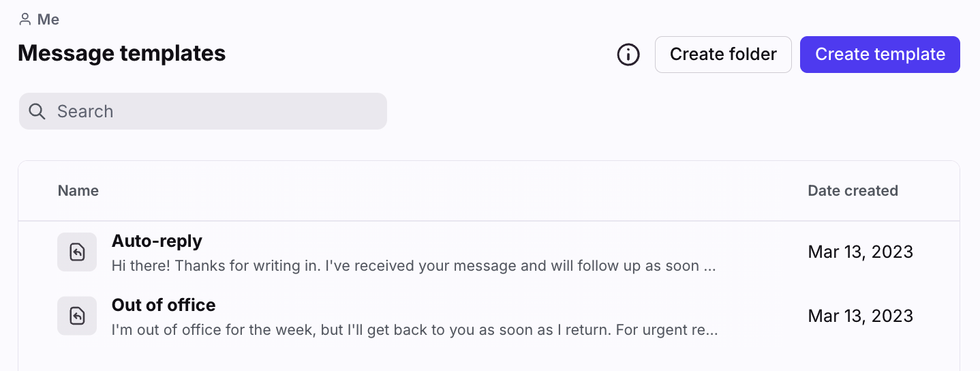980x371 pixels.
Task: Sort by the Date created column header
Action: pyautogui.click(x=853, y=191)
